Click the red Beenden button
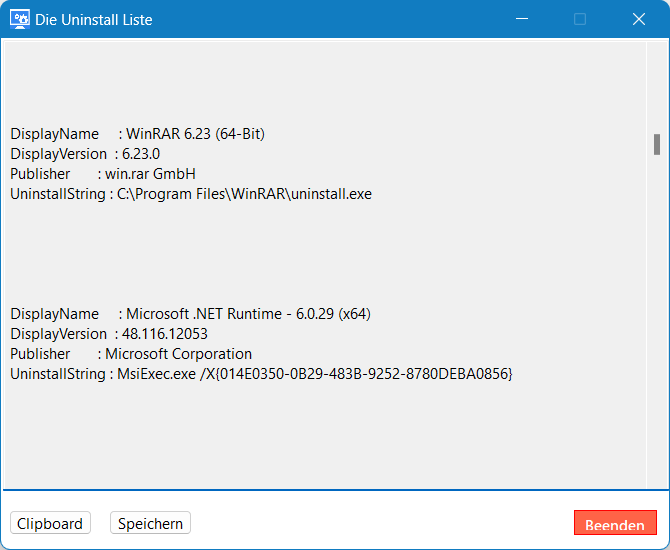670x550 pixels. point(615,523)
